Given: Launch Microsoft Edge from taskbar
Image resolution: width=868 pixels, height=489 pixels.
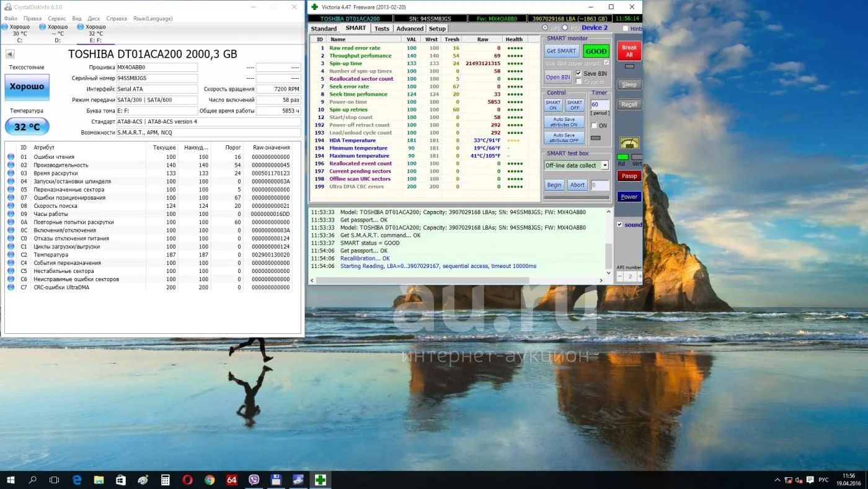Looking at the screenshot, I should (77, 480).
